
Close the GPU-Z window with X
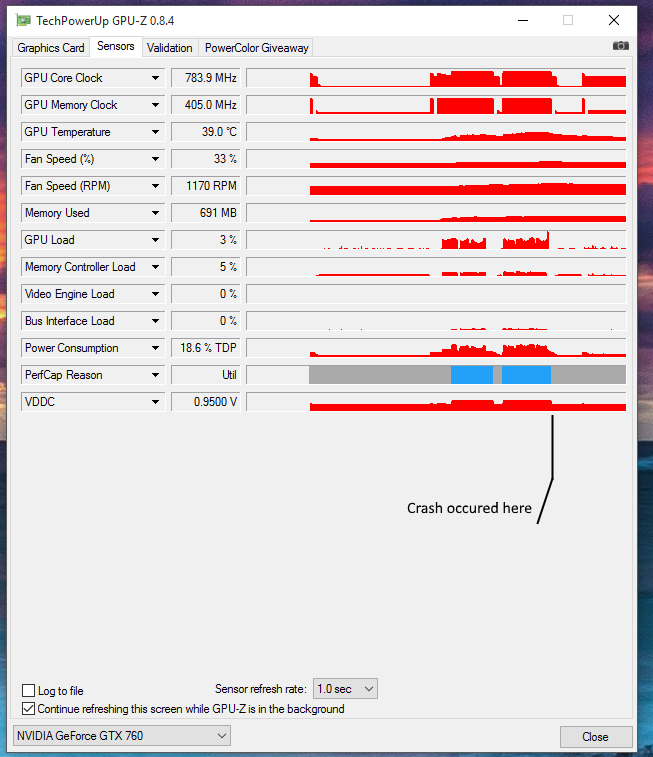[613, 20]
